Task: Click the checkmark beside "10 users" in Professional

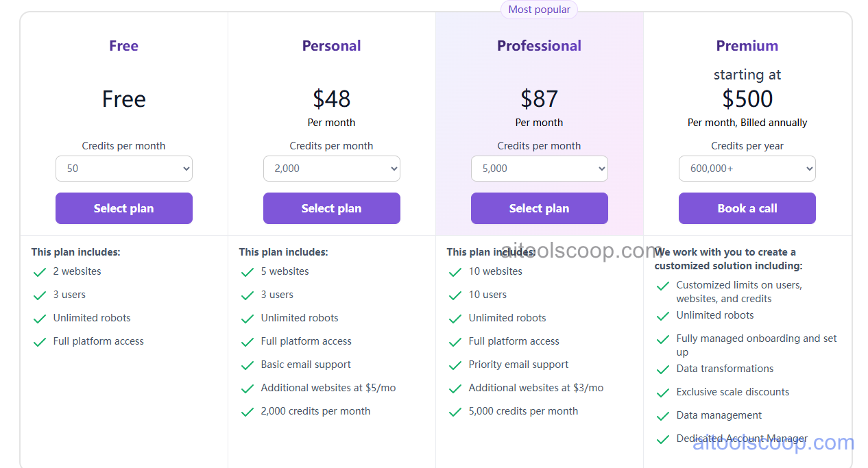Action: point(455,295)
